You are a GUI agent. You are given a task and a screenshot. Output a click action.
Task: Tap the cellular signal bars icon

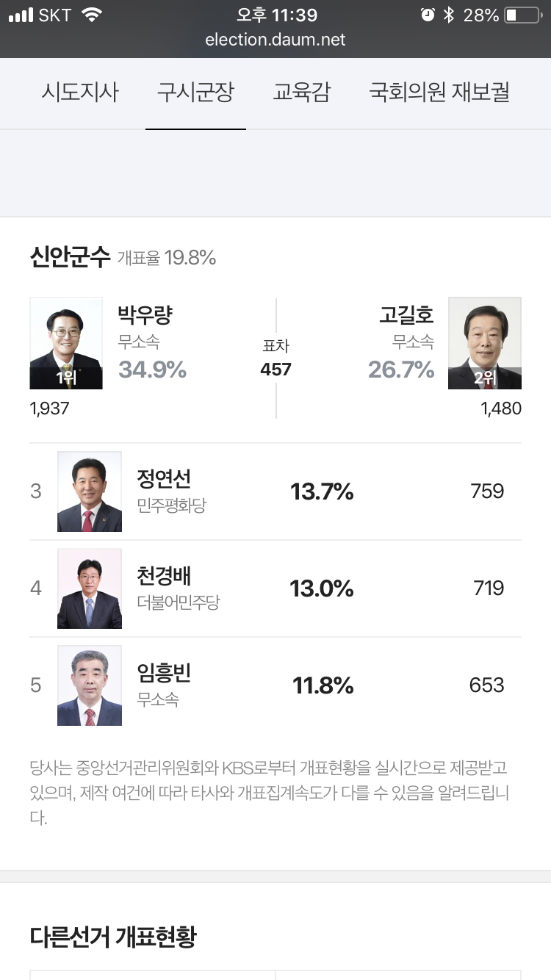pos(21,15)
